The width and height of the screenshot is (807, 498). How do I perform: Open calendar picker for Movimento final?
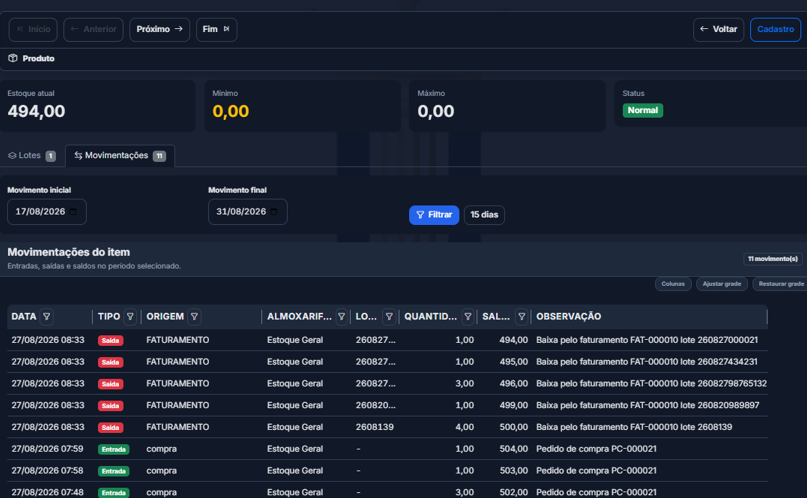pos(274,212)
